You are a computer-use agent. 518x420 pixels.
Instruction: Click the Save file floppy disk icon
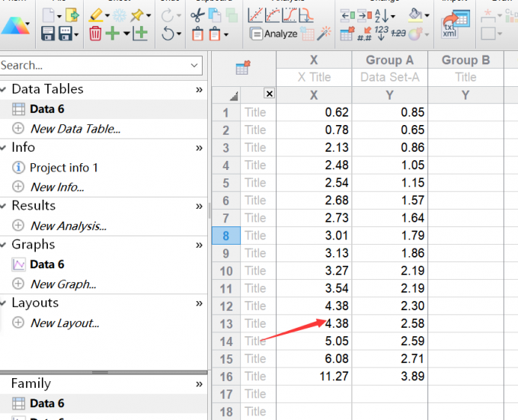47,34
